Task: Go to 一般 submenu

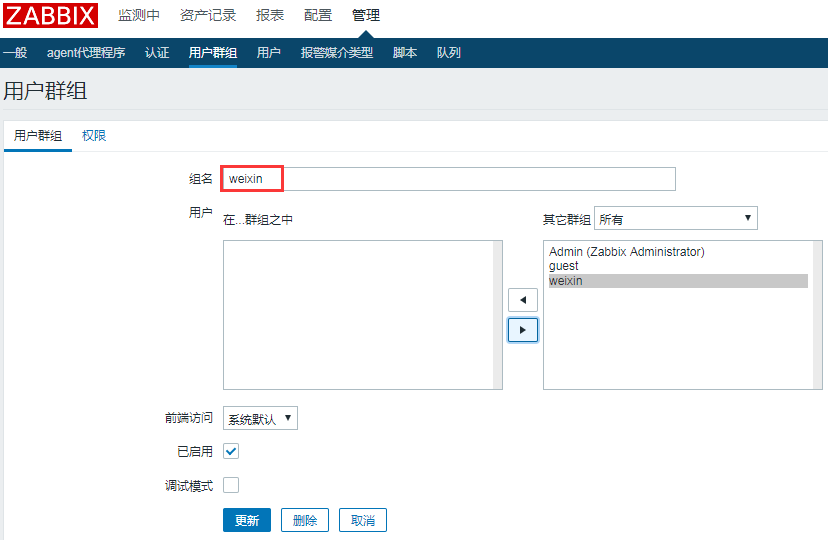Action: [15, 53]
